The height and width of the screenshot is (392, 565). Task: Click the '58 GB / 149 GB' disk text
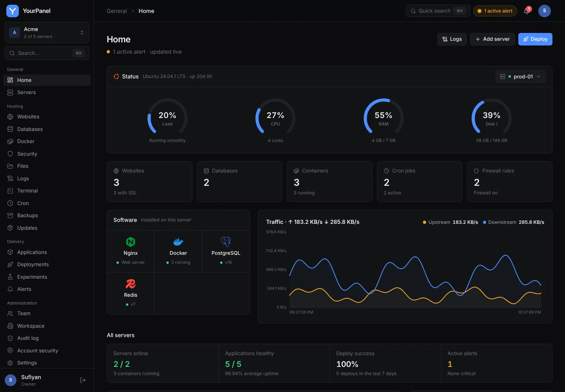(x=492, y=140)
